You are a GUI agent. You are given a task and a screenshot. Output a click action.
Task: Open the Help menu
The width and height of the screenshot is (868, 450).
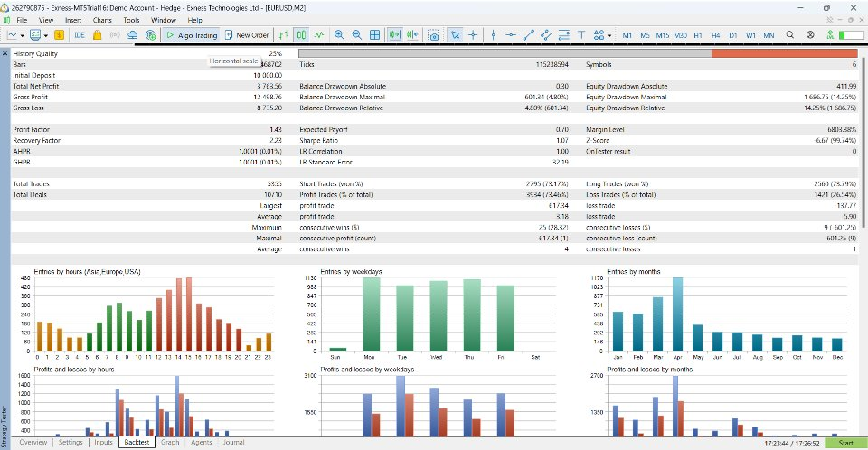pyautogui.click(x=195, y=20)
